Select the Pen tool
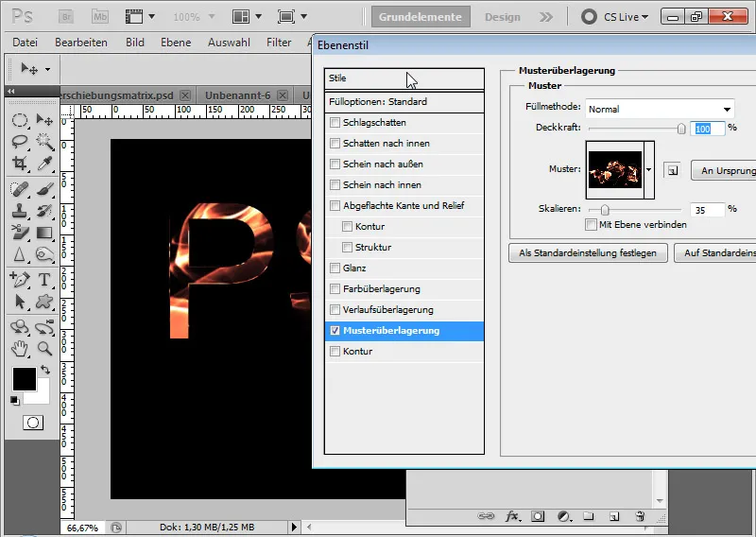Screen dimensions: 756x537 click(x=19, y=279)
